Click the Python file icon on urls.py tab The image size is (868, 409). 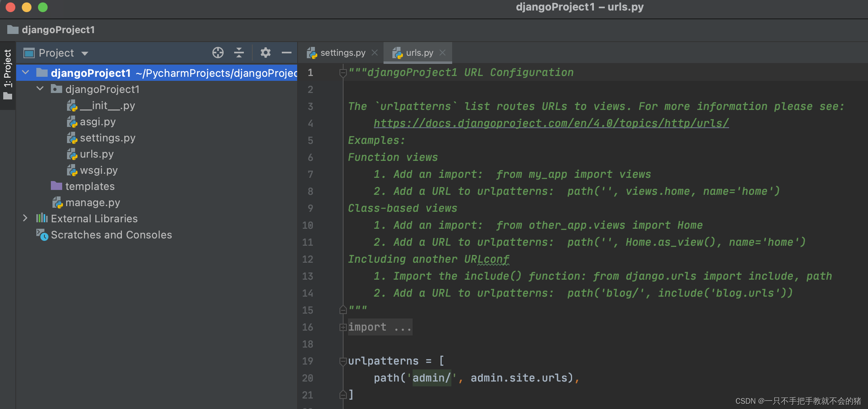(397, 53)
